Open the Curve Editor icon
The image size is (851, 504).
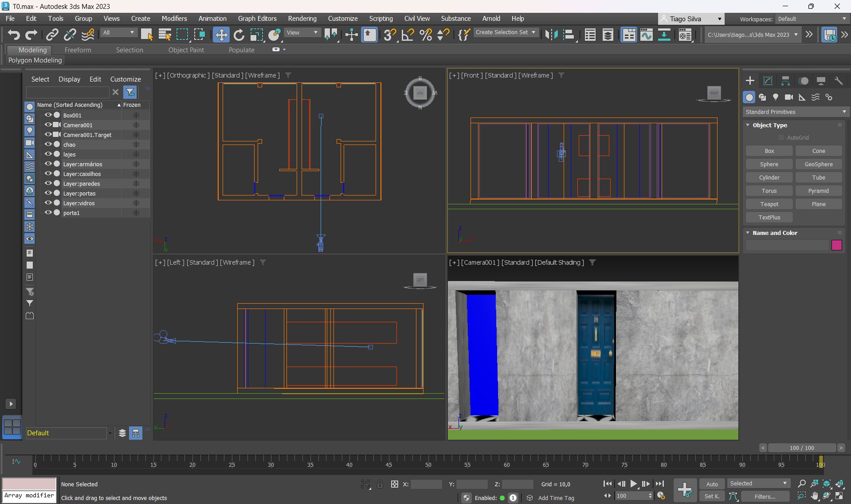(646, 35)
